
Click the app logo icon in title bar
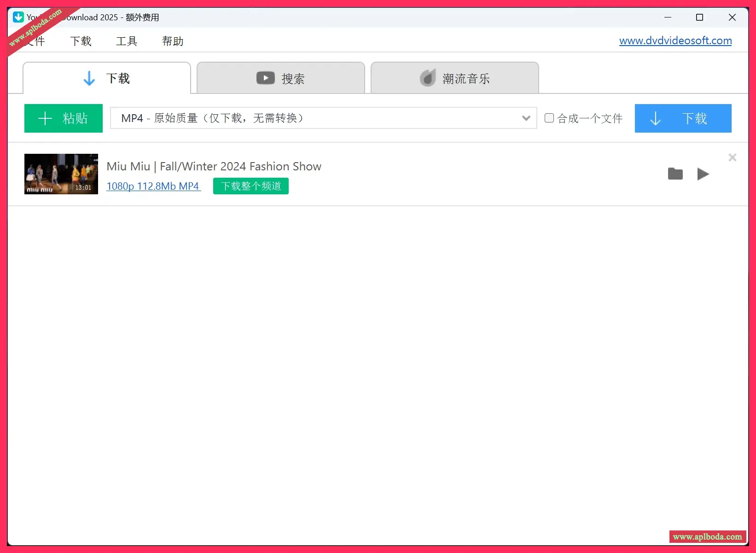18,17
